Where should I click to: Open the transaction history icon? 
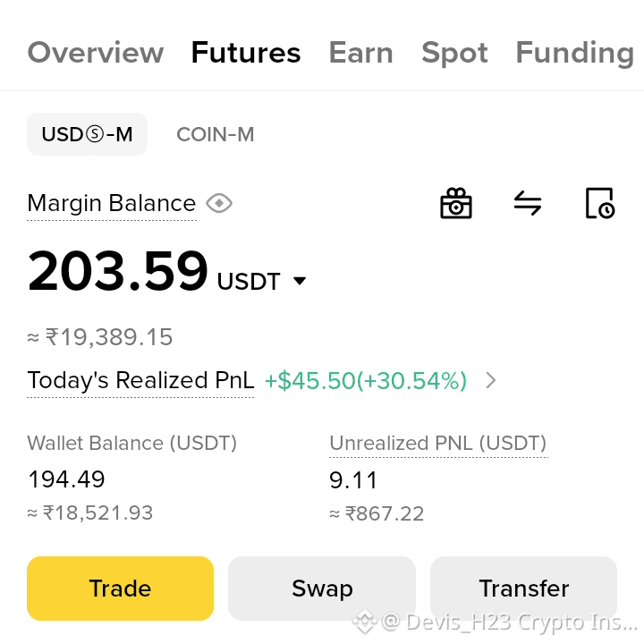coord(599,203)
